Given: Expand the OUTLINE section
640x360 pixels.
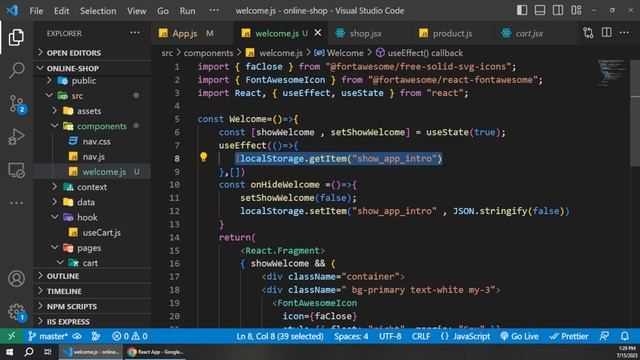Looking at the screenshot, I should (x=92, y=276).
